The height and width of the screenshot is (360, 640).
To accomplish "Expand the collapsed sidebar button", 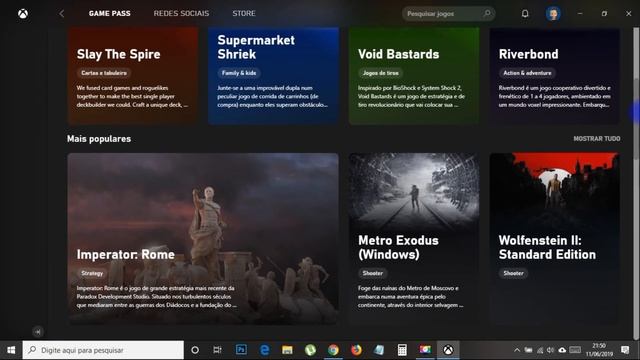I will pyautogui.click(x=38, y=331).
